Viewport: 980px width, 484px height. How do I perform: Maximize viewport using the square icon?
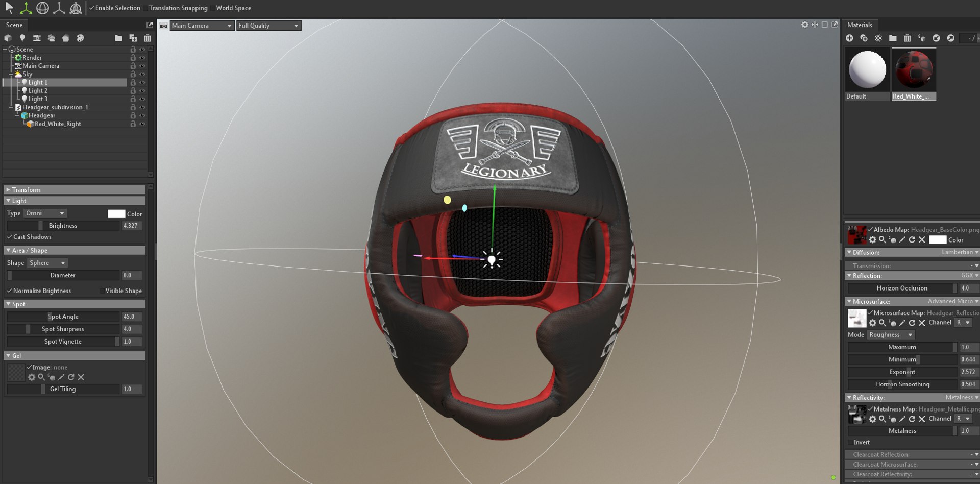[x=824, y=25]
